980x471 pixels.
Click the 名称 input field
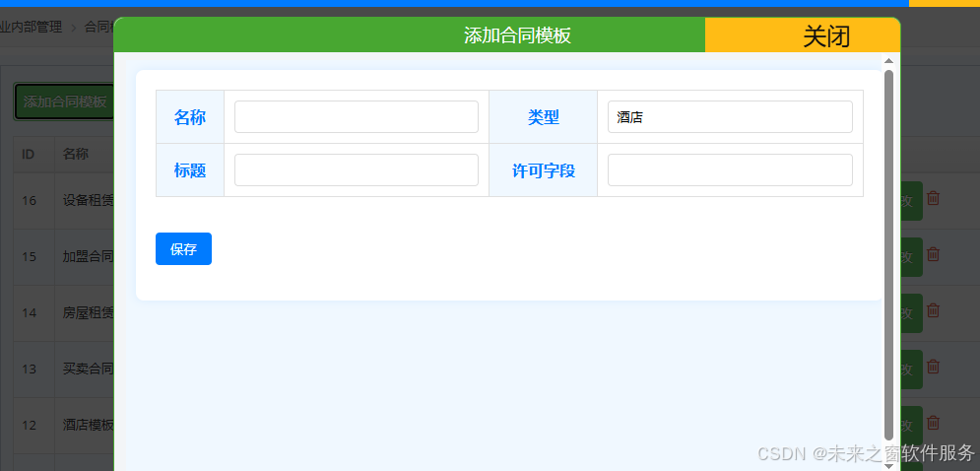click(x=357, y=117)
